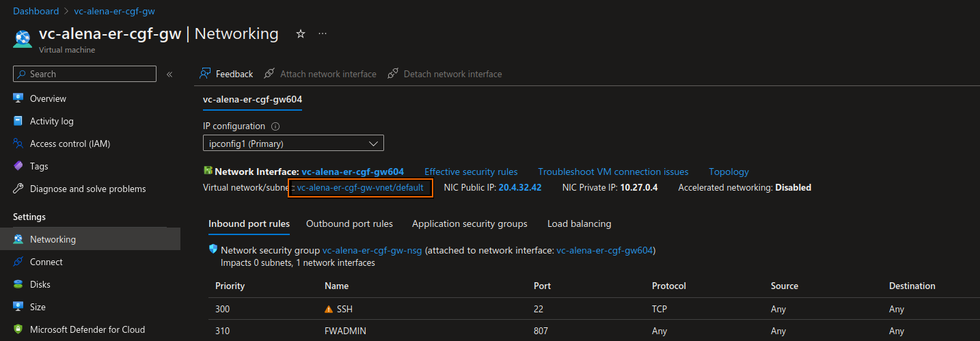The width and height of the screenshot is (980, 341).
Task: Click the Dashboard breadcrumb link
Action: (36, 11)
